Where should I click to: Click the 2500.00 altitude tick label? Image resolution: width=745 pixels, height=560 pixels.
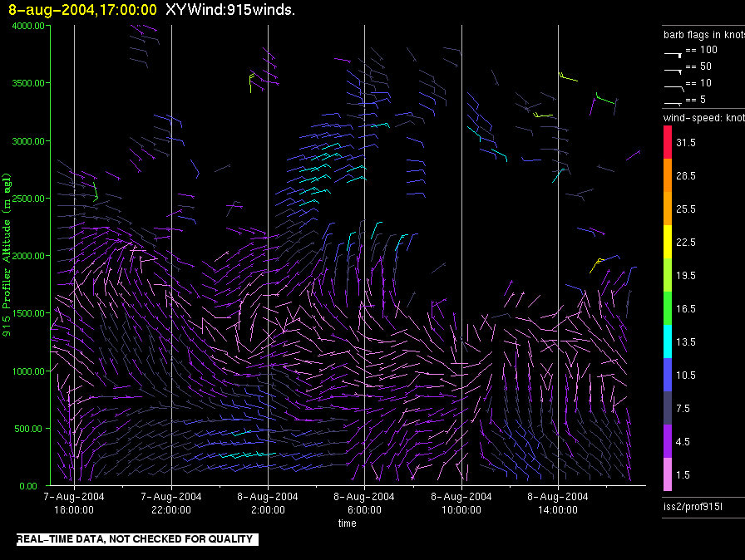tap(28, 199)
